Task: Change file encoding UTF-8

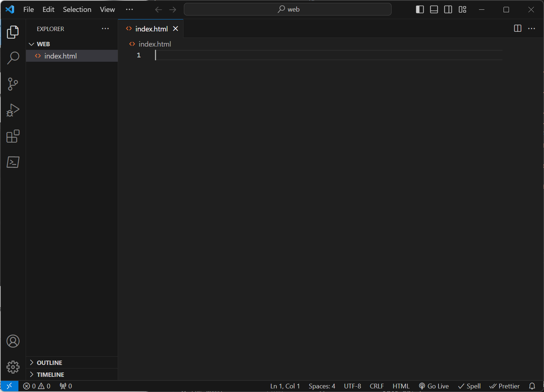Action: pyautogui.click(x=352, y=386)
